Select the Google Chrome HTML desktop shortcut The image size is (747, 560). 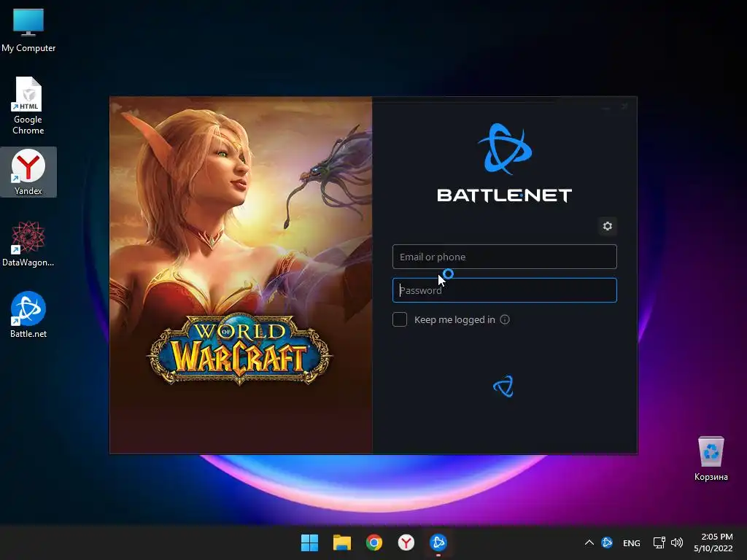pyautogui.click(x=28, y=106)
